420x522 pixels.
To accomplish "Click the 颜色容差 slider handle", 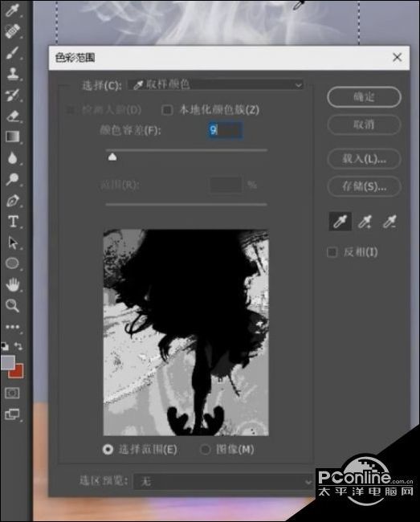I will (112, 157).
